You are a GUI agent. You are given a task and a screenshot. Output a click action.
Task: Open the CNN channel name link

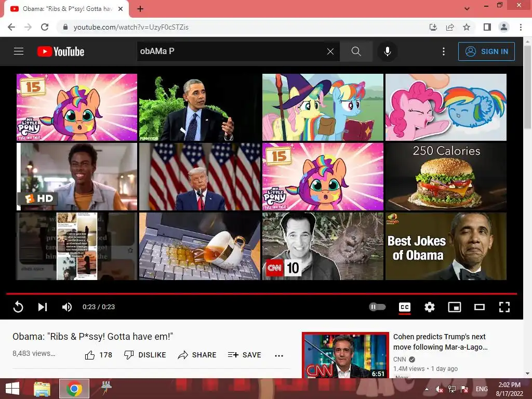tap(400, 360)
